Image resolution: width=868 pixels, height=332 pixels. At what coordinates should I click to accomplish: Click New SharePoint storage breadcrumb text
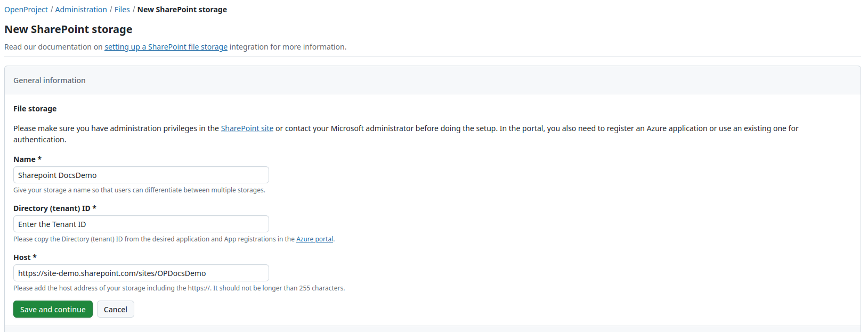point(182,10)
